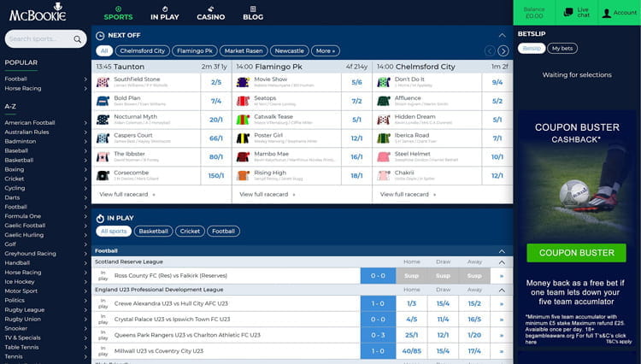641x364 pixels.
Task: Open the In Play top tab
Action: [x=165, y=13]
